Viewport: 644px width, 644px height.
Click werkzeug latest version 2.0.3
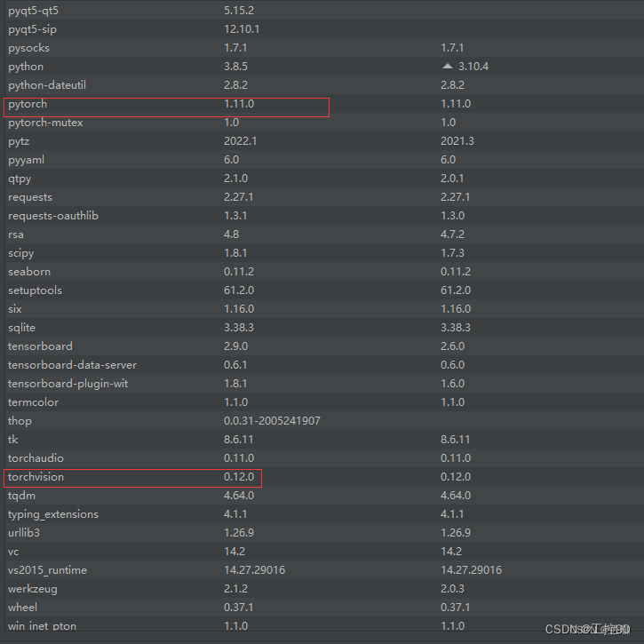point(452,589)
